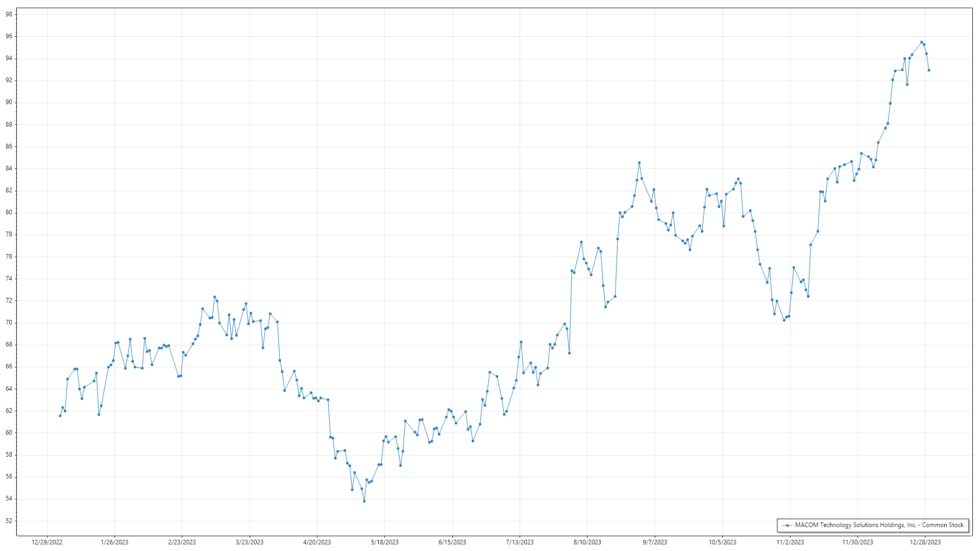
Task: Click the 12/28/2023 x-axis date label
Action: 925,542
